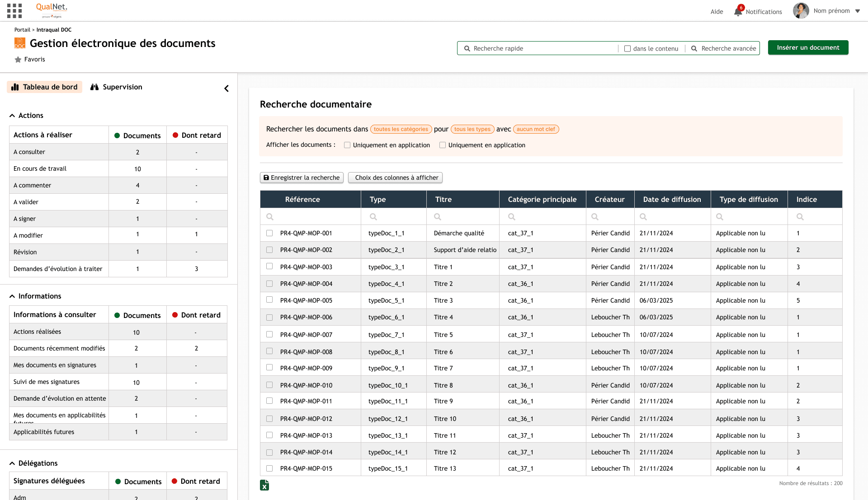Click the Tableau de bord chart icon
Viewport: 868px width, 500px height.
(15, 87)
